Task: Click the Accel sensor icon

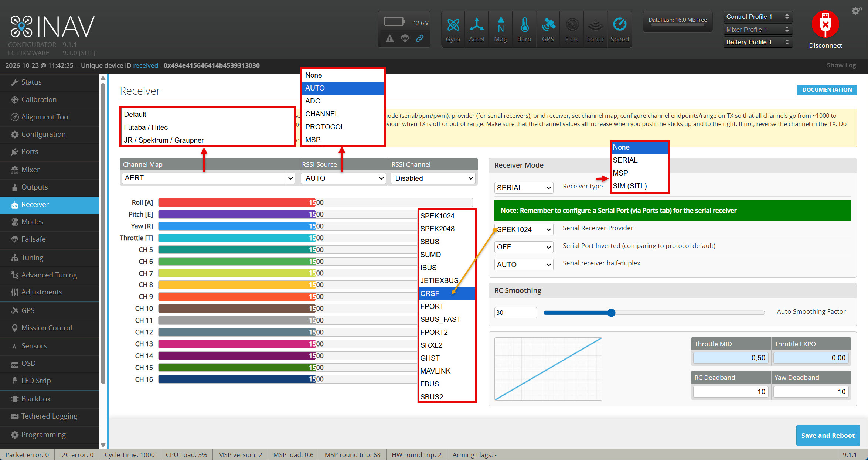Action: (x=477, y=24)
